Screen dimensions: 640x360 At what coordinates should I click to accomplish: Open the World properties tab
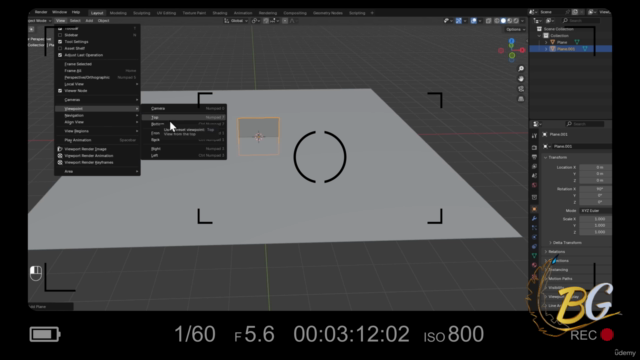tap(534, 185)
